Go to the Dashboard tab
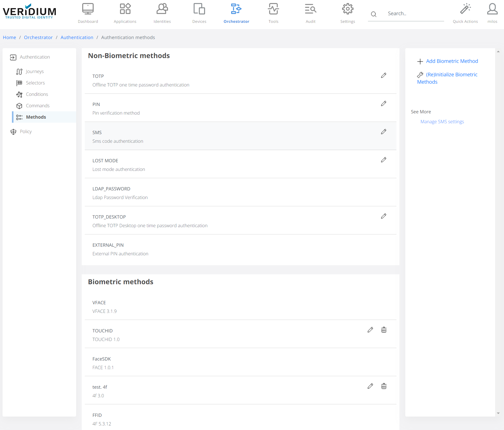Image resolution: width=504 pixels, height=430 pixels. (88, 13)
